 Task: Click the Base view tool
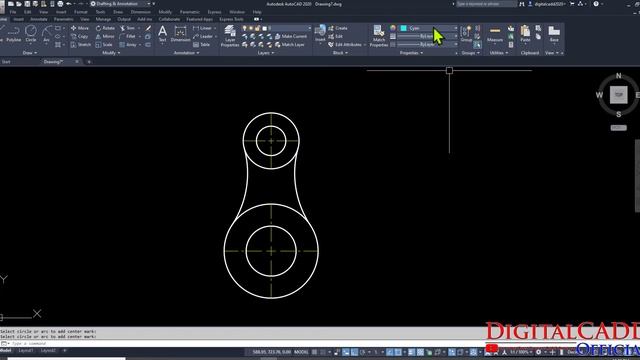(554, 34)
